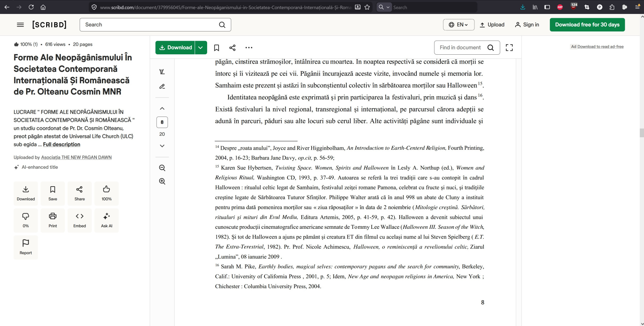
Task: Click Download free for 30 days
Action: tap(587, 25)
